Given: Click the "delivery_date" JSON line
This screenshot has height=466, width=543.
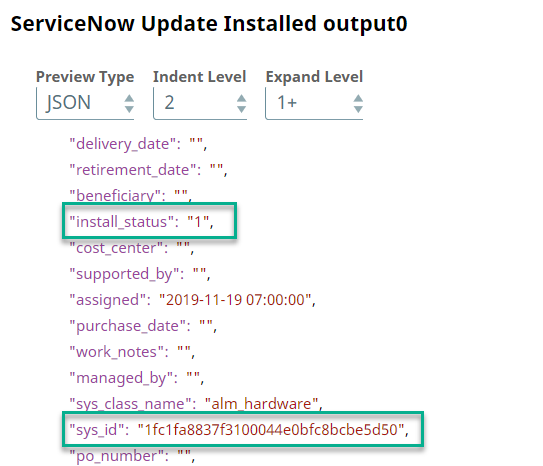Looking at the screenshot, I should coord(138,144).
